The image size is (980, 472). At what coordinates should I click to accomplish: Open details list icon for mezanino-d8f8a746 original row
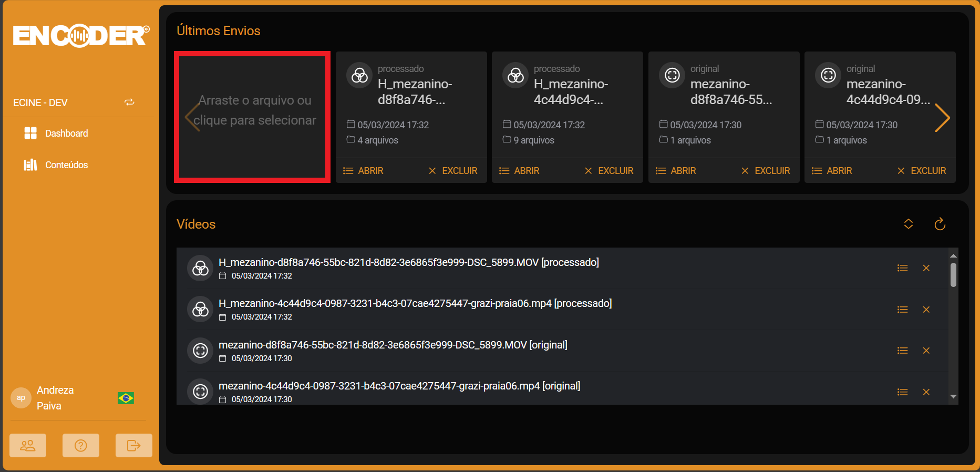[x=903, y=351]
